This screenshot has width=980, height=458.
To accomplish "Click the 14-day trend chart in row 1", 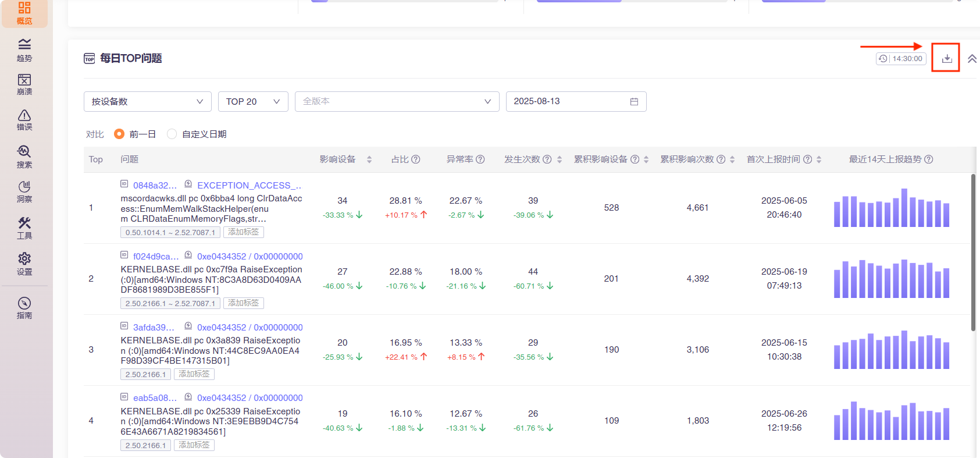I will [x=892, y=208].
